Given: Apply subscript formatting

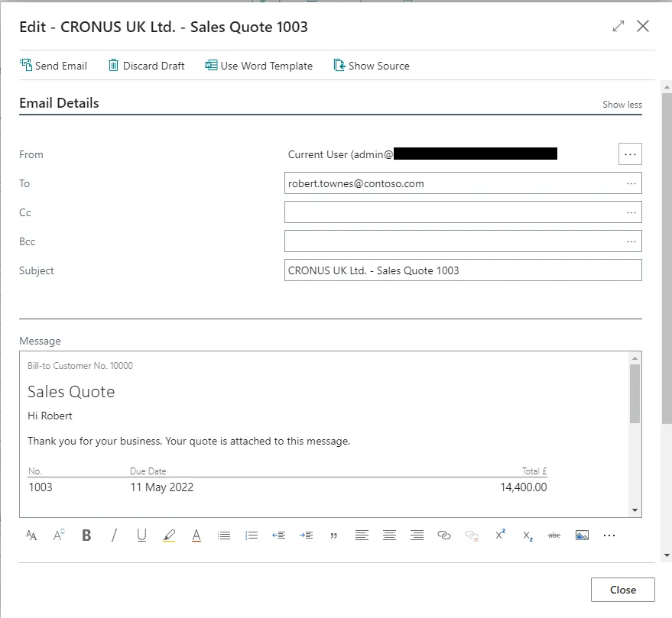Looking at the screenshot, I should point(528,535).
